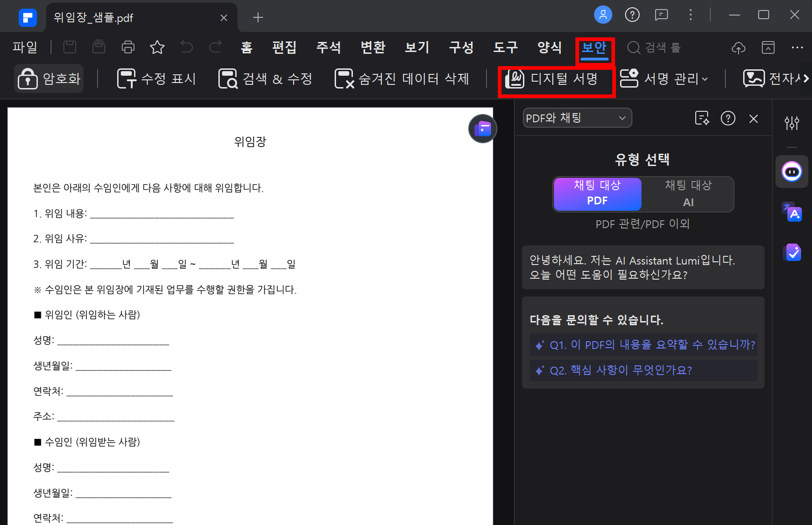The image size is (812, 525).
Task: Click the upload to cloud icon
Action: click(738, 47)
